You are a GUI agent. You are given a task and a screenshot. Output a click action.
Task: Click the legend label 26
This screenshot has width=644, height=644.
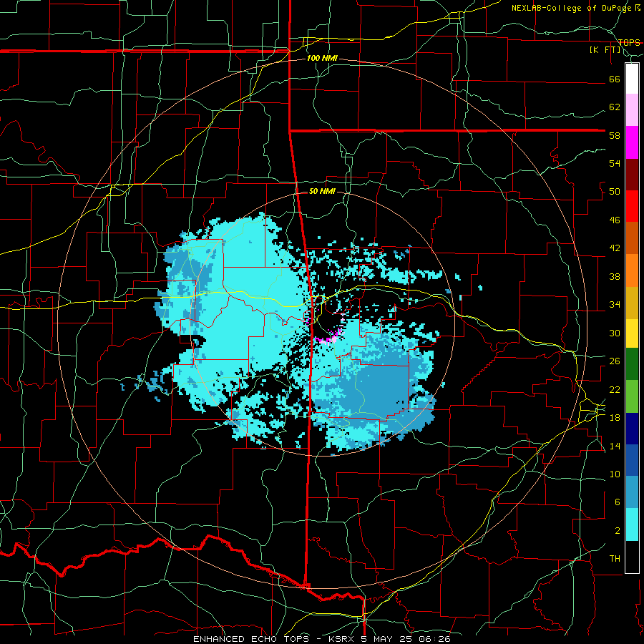[615, 361]
